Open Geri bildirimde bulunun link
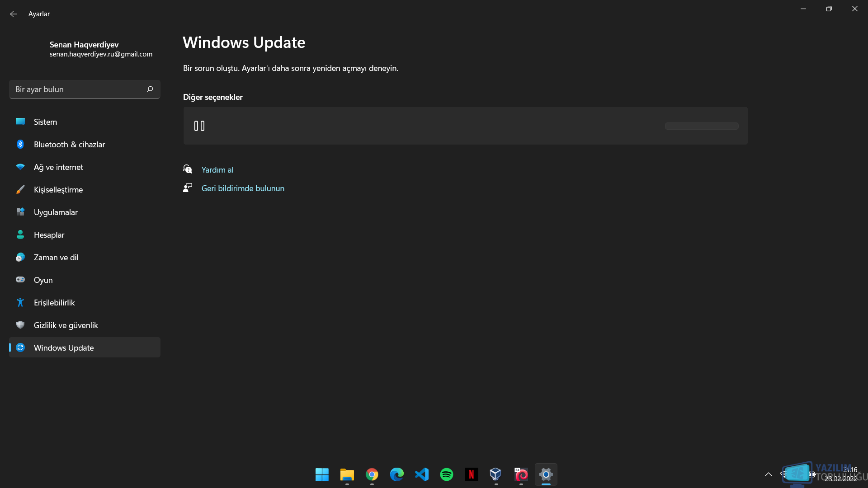This screenshot has height=488, width=868. [x=243, y=188]
